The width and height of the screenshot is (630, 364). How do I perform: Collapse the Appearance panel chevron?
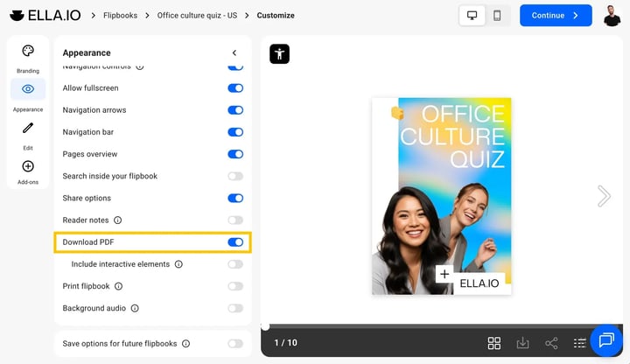[x=234, y=52]
